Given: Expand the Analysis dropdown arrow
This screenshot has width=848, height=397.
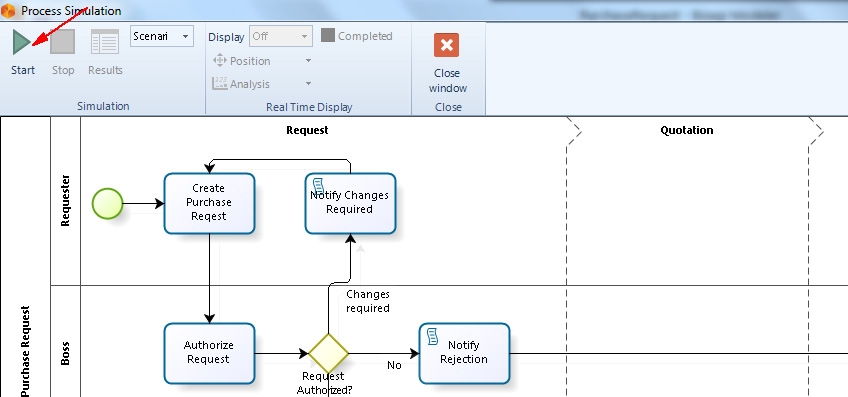Looking at the screenshot, I should (x=308, y=84).
